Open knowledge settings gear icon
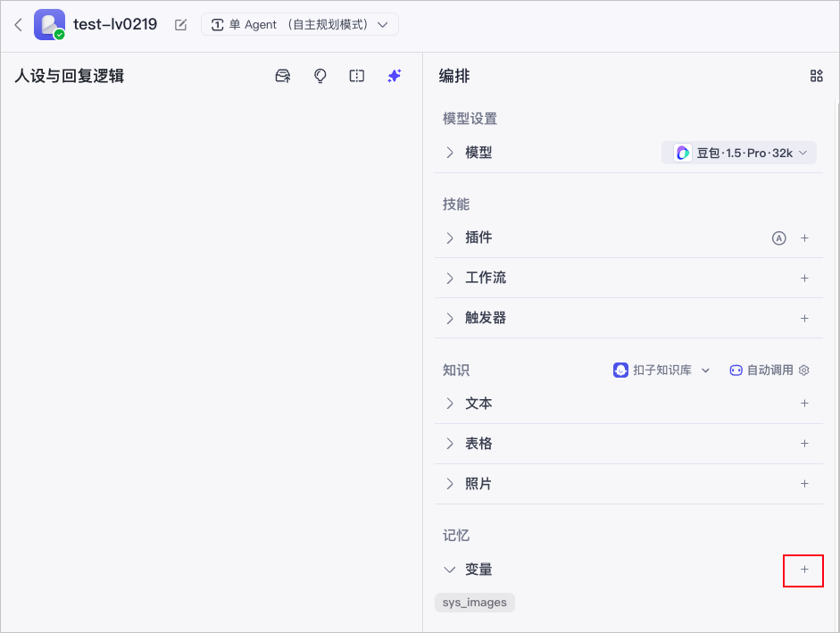 point(804,371)
